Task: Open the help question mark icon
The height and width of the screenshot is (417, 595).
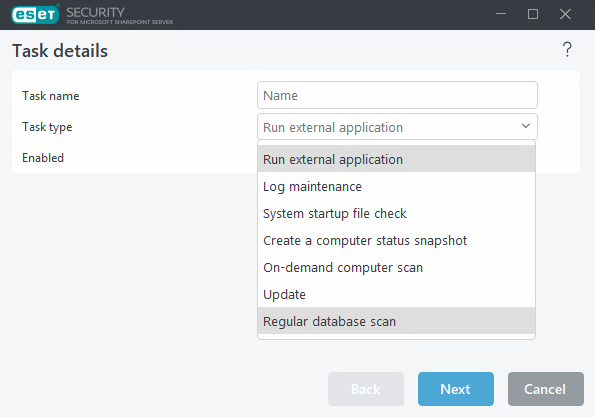Action: click(567, 50)
